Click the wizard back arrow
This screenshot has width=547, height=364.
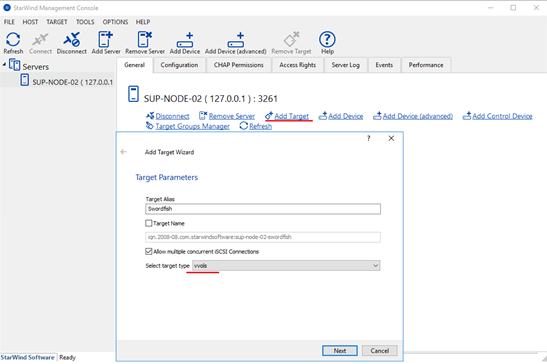point(123,152)
